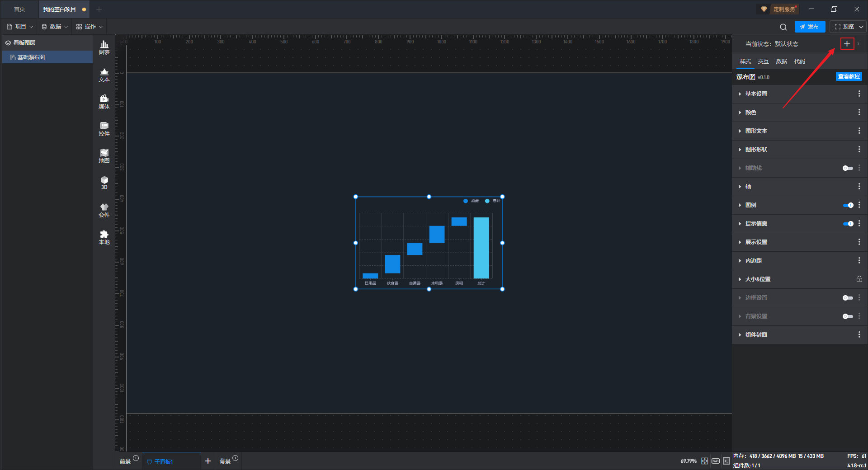This screenshot has width=868, height=470.
Task: Click the 发布 publish button
Action: [x=810, y=27]
